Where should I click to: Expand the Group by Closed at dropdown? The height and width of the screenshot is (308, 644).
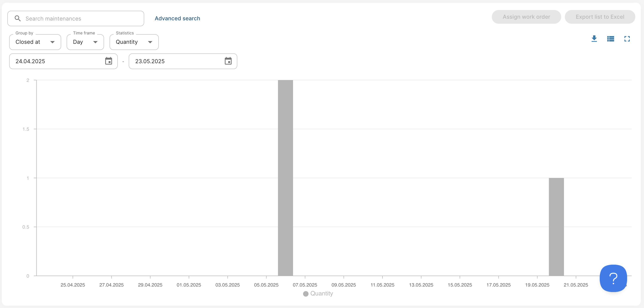click(35, 42)
